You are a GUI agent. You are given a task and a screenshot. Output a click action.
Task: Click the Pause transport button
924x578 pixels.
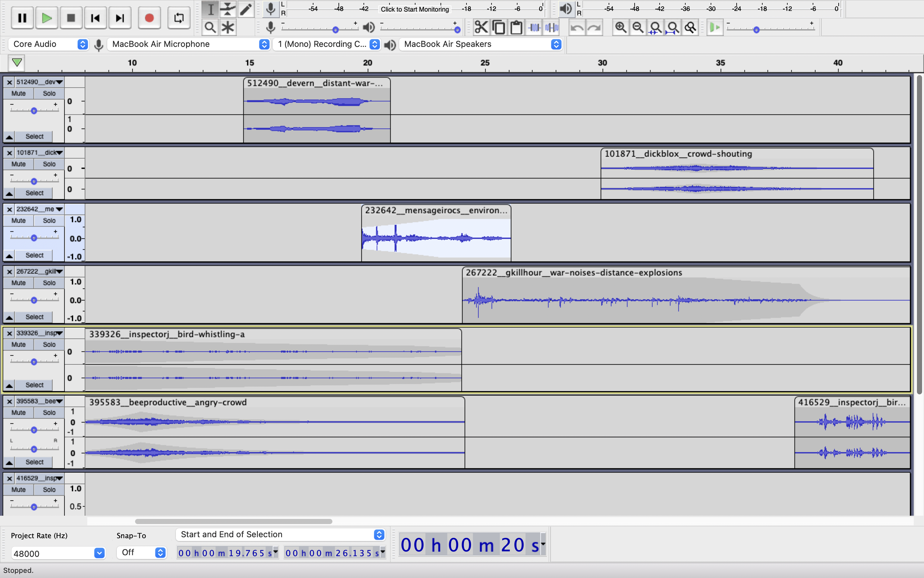pyautogui.click(x=22, y=18)
